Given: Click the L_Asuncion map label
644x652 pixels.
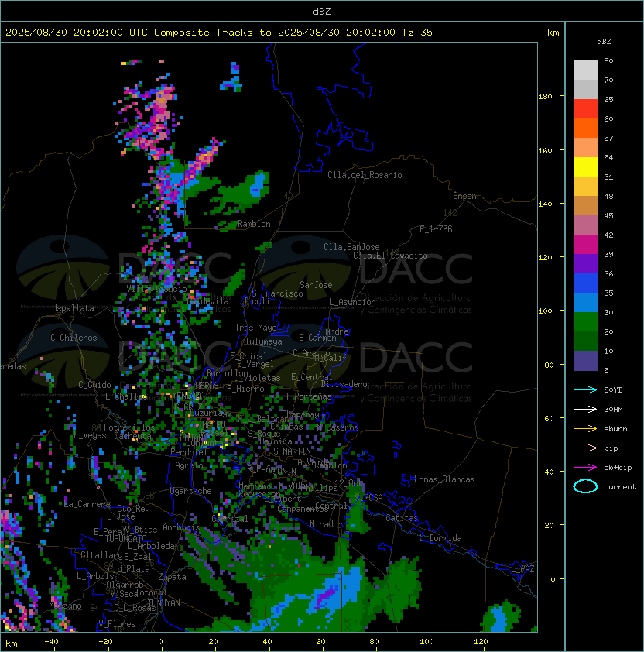Looking at the screenshot, I should (x=352, y=302).
